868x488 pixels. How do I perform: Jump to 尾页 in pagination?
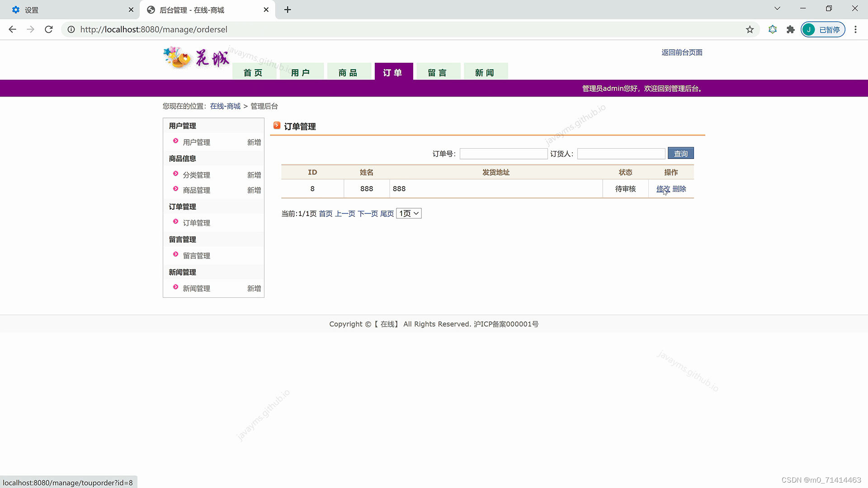coord(387,214)
